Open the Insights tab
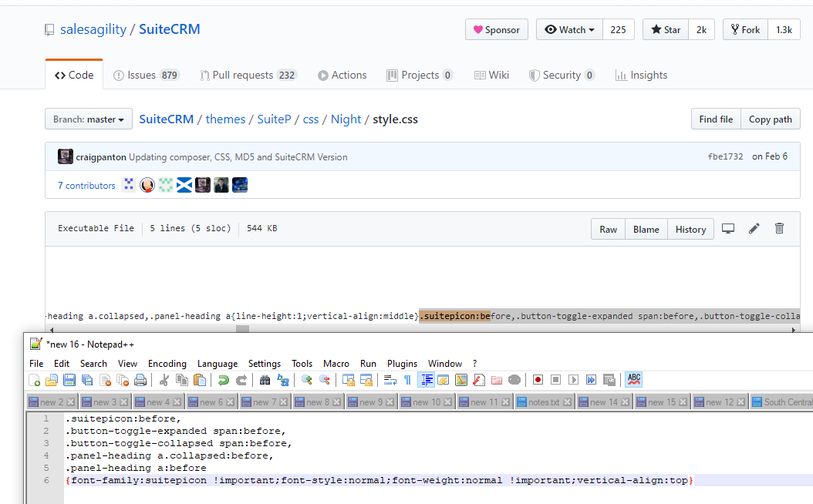Screen dimensions: 813x504 [642, 75]
